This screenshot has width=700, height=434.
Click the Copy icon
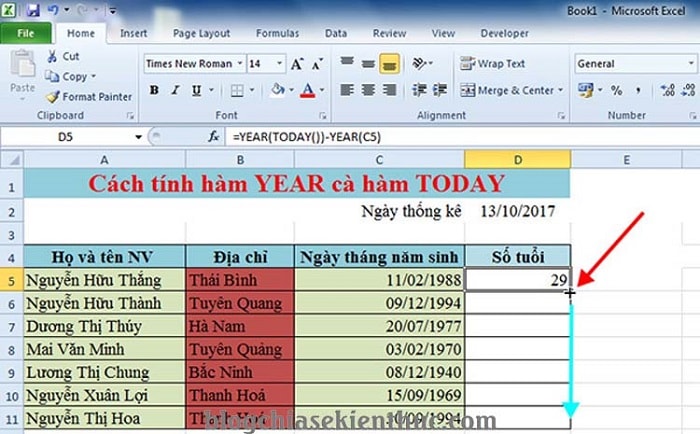[x=52, y=76]
